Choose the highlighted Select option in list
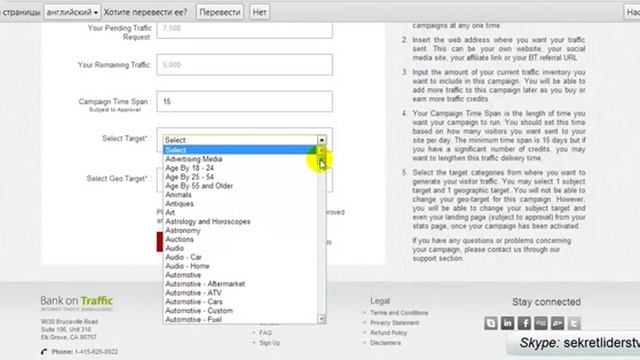Screen dimensions: 640x360 pyautogui.click(x=240, y=150)
